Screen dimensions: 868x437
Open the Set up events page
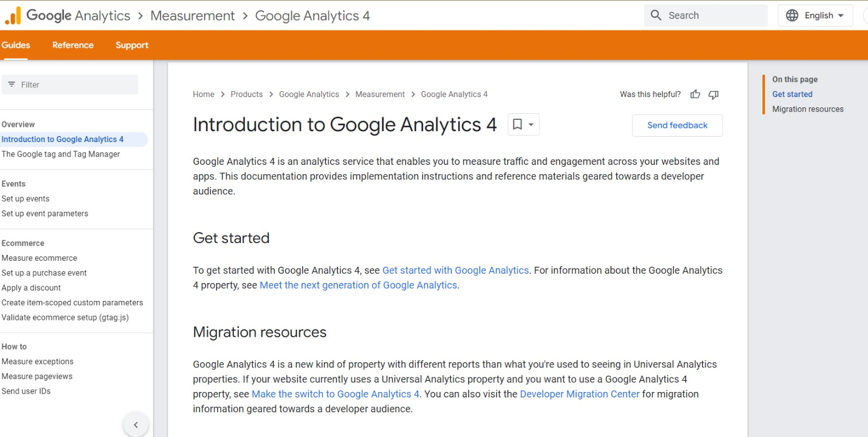point(25,198)
